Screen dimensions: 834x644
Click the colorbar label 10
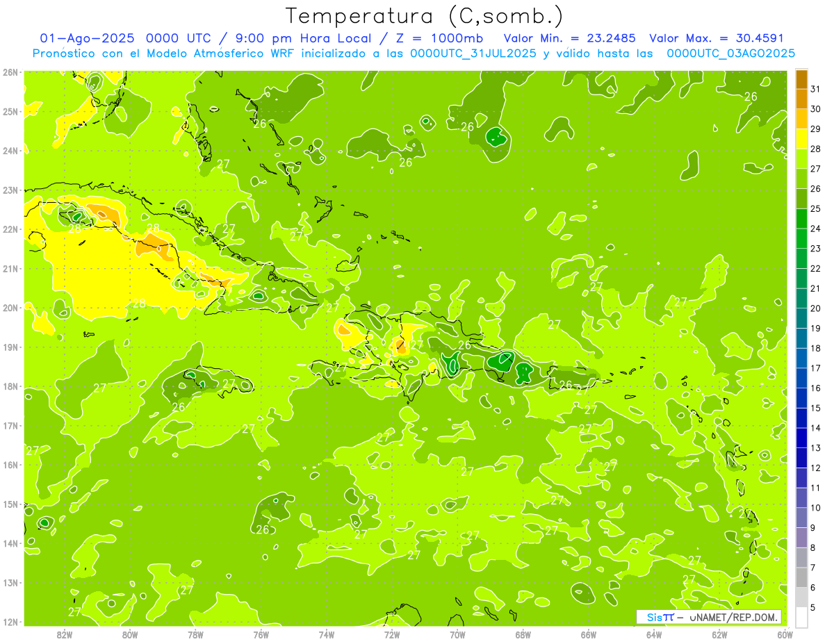pyautogui.click(x=815, y=508)
